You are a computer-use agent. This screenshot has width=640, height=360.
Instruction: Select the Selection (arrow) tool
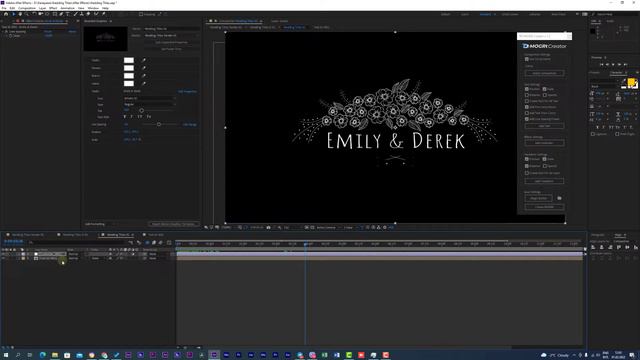[x=13, y=14]
